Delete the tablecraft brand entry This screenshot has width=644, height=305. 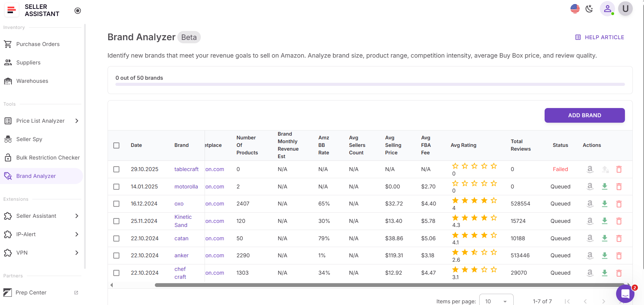619,169
